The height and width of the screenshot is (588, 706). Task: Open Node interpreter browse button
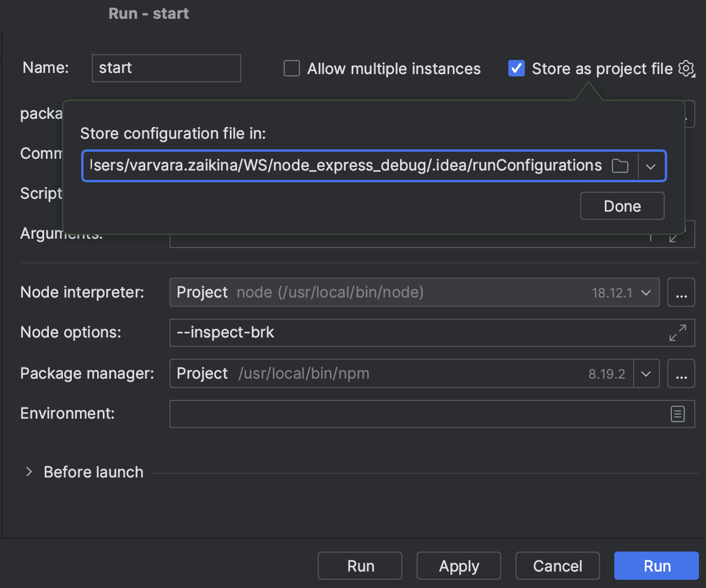pyautogui.click(x=681, y=292)
